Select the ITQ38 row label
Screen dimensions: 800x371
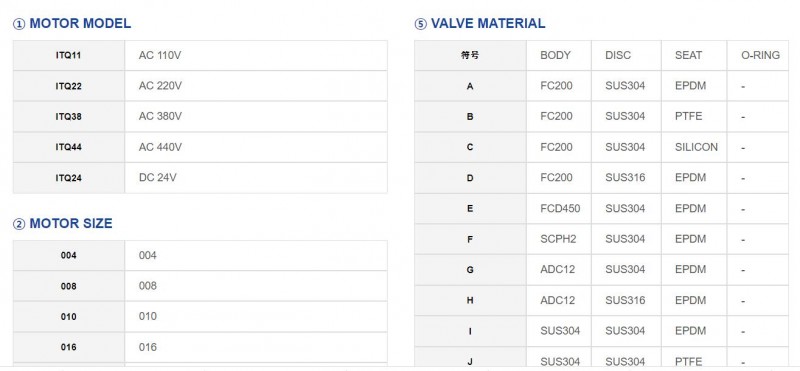tap(68, 117)
